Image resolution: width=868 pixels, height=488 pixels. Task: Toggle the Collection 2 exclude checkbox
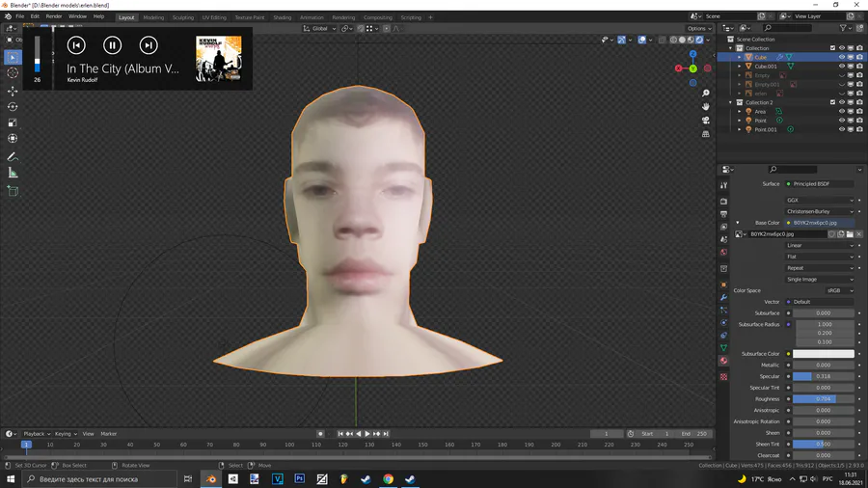tap(832, 102)
